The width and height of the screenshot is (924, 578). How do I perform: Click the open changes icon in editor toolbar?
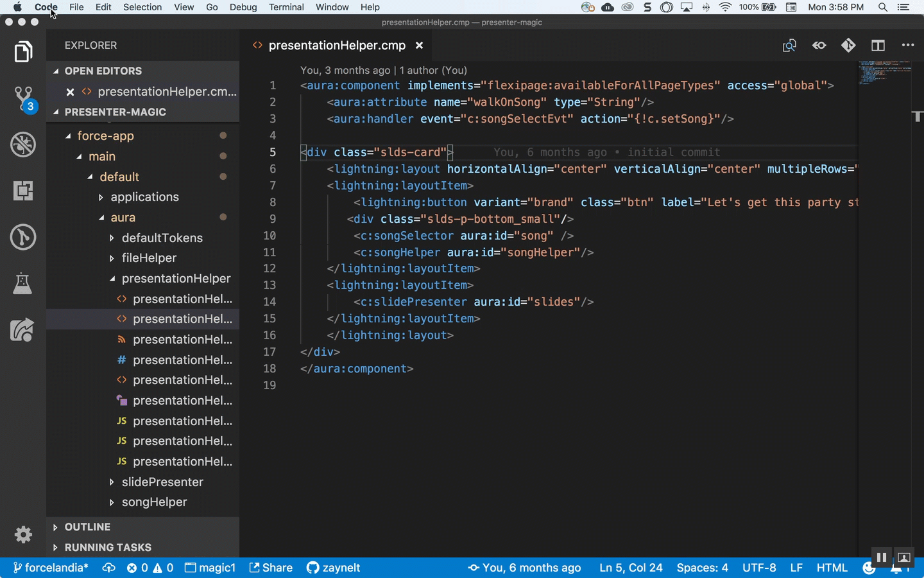(789, 46)
